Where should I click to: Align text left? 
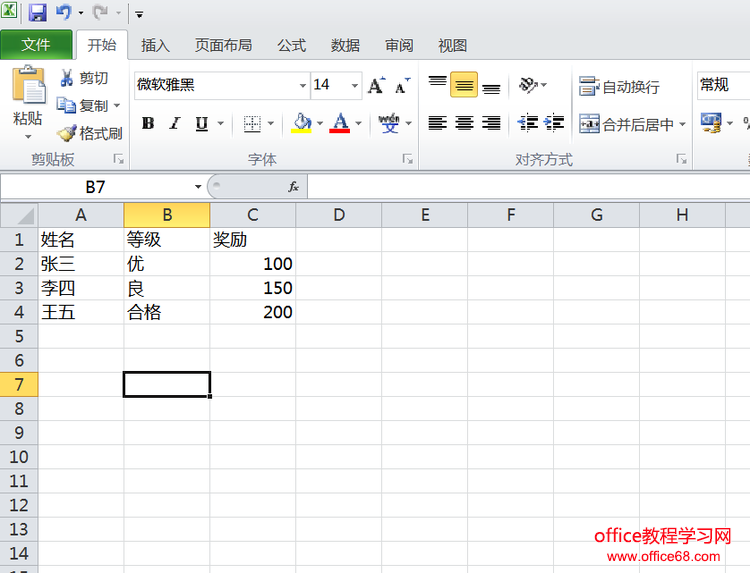click(x=437, y=123)
